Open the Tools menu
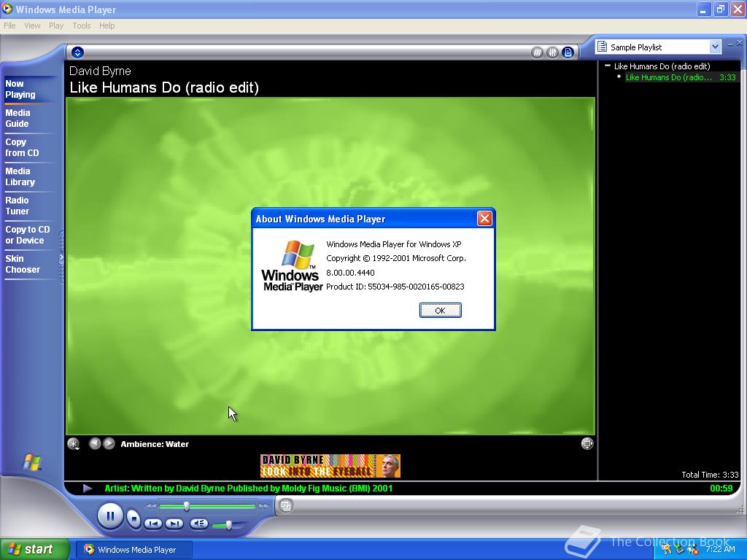This screenshot has height=560, width=747. point(82,26)
